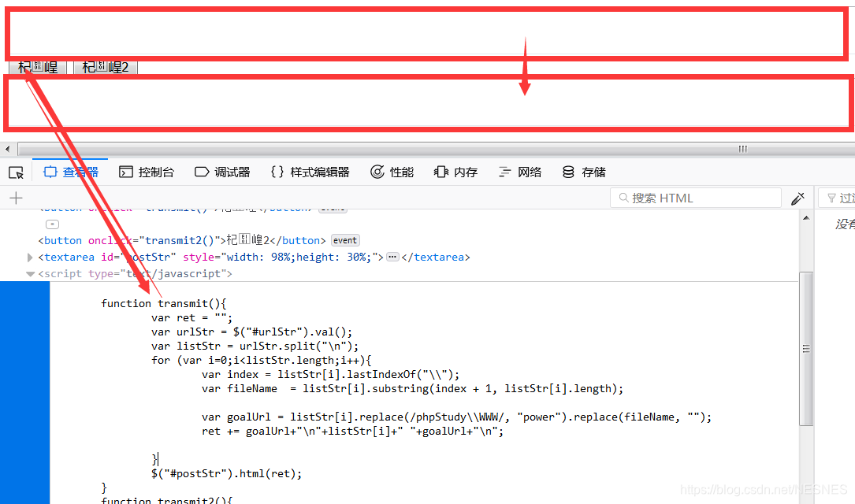Click the 'for (var i=0' loop line
Viewport: 855px width, 504px height.
click(x=262, y=360)
